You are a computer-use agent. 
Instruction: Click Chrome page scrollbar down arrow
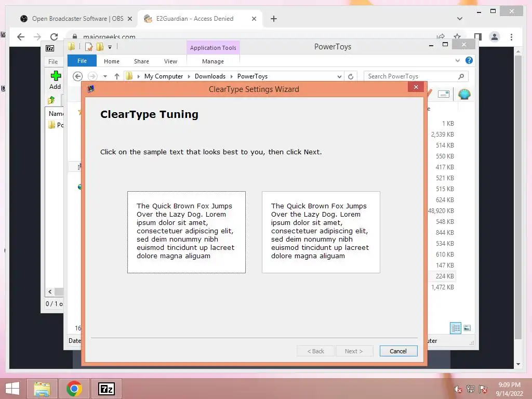pyautogui.click(x=518, y=364)
